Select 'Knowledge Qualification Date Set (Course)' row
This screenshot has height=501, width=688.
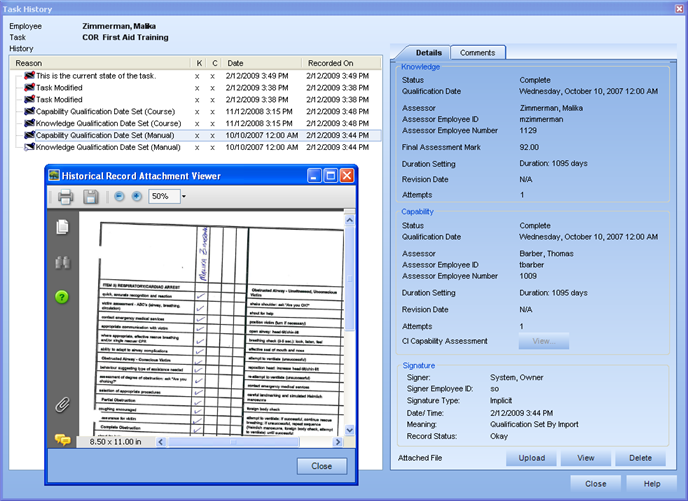pyautogui.click(x=196, y=123)
